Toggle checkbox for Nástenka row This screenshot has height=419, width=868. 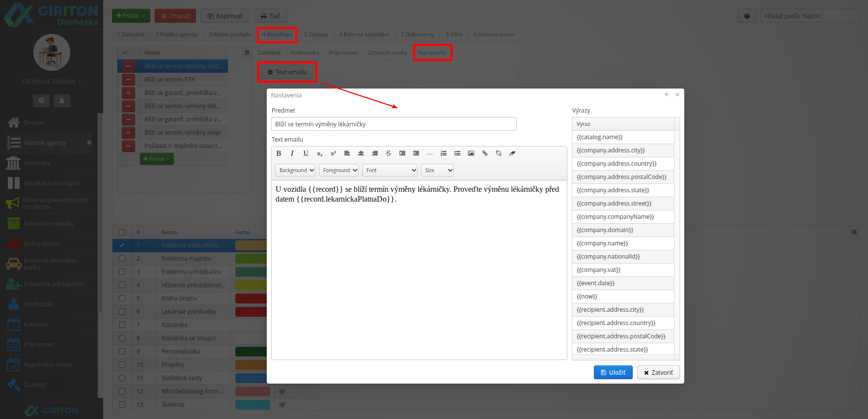point(122,325)
